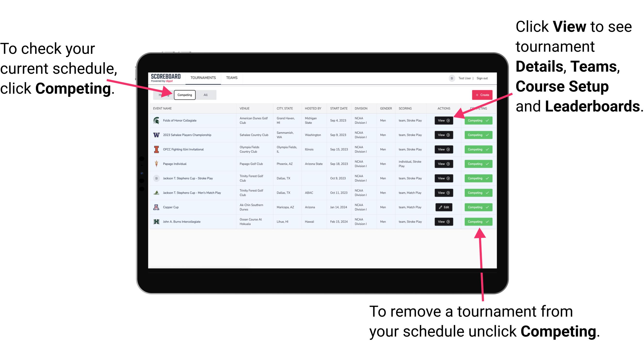The image size is (644, 346).
Task: Click the TOURNAMENTS menu item
Action: (203, 77)
